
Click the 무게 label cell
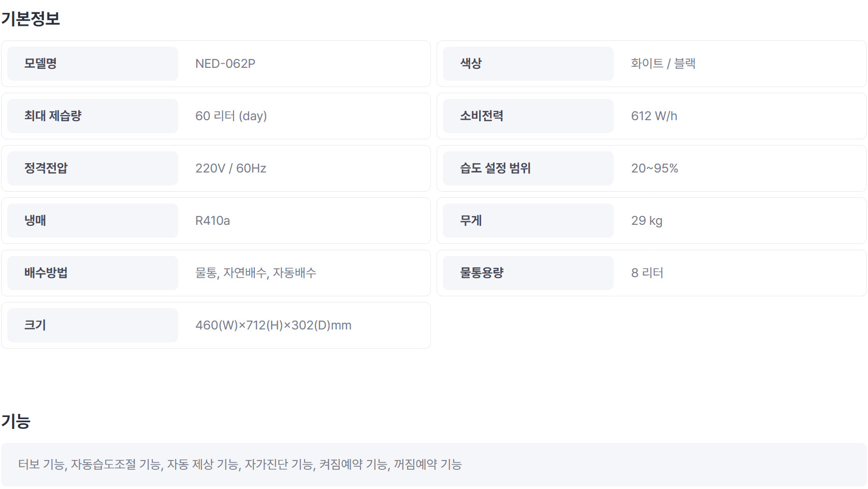(x=528, y=221)
